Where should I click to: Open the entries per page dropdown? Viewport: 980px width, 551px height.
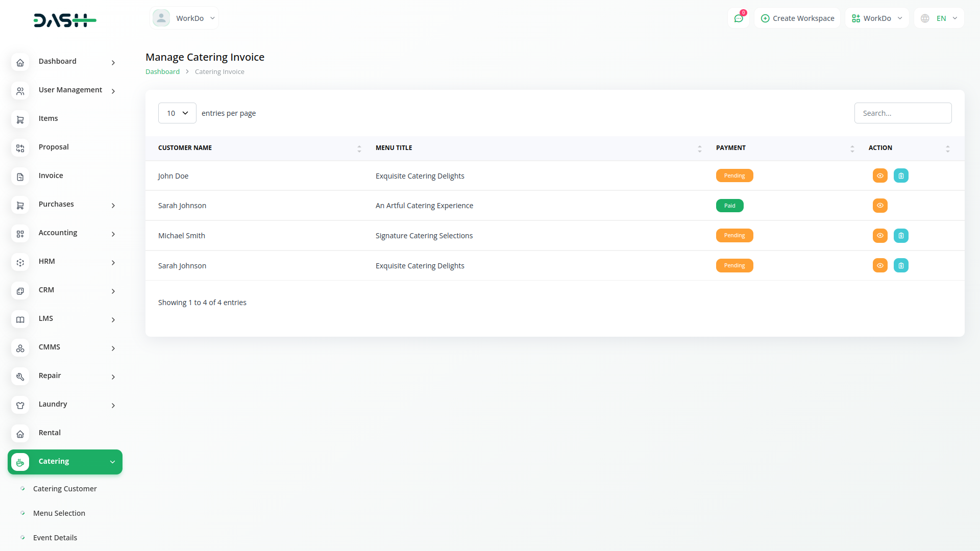click(177, 113)
